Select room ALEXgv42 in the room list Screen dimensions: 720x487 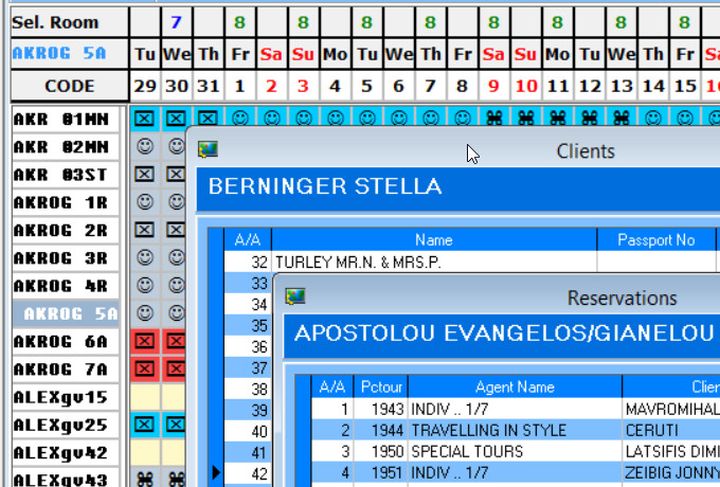65,453
